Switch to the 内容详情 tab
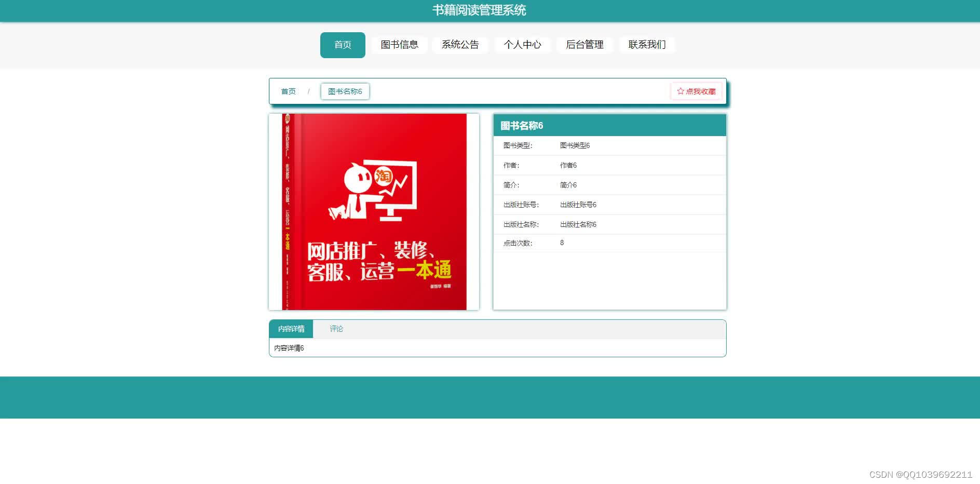The image size is (980, 484). point(290,328)
